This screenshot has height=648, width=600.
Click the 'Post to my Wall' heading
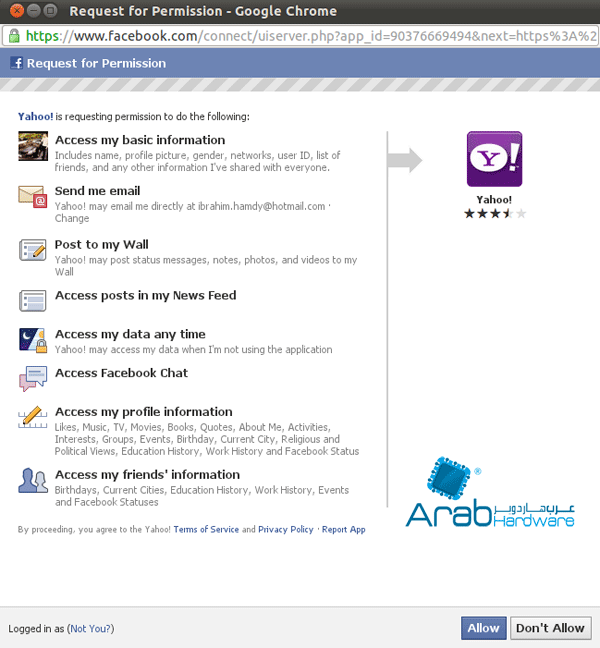102,245
